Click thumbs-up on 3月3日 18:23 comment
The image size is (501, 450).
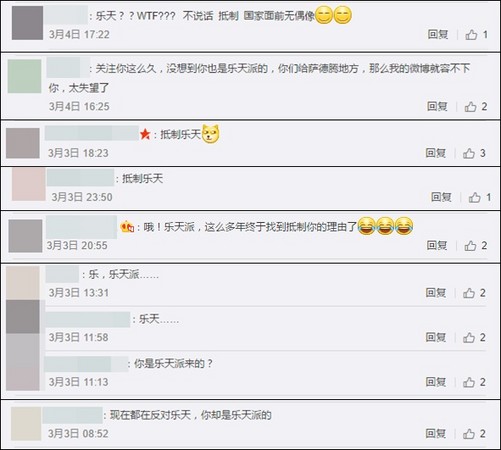469,153
